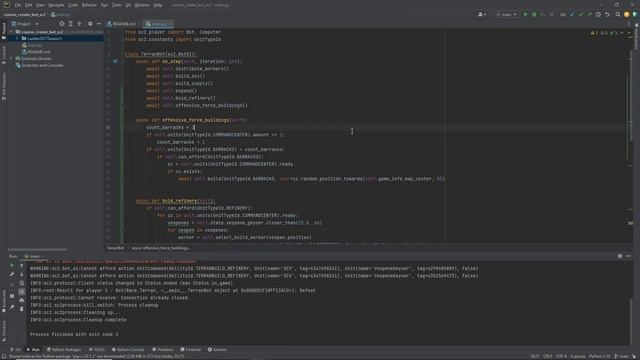Click the orange IDE updates icon

pyautogui.click(x=627, y=14)
